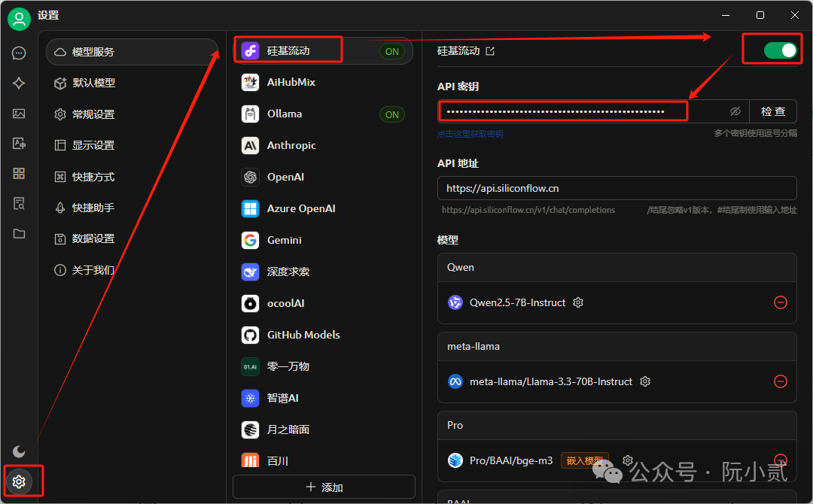Open the chat assistant sidebar icon
This screenshot has width=813, height=504.
[x=19, y=53]
